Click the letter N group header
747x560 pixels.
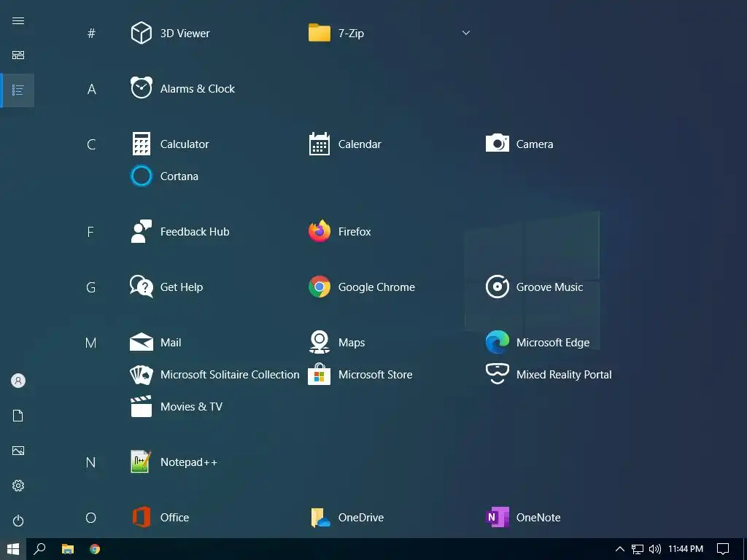click(x=90, y=462)
